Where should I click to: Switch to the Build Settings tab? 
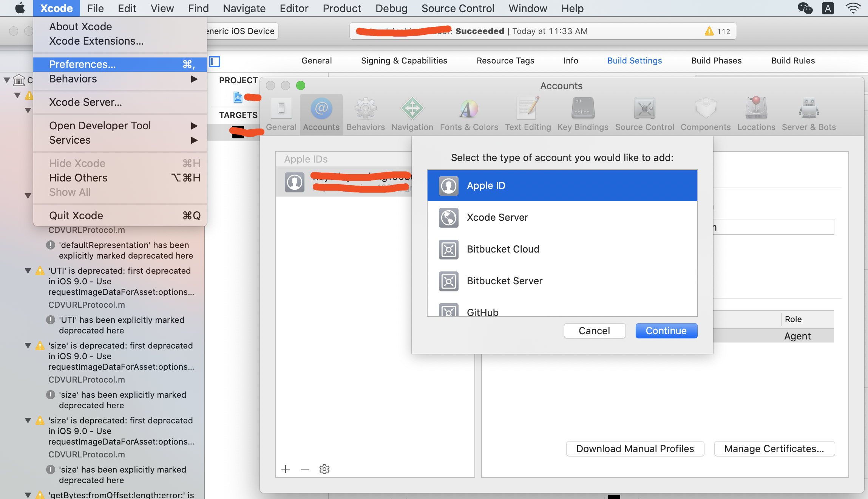coord(635,60)
